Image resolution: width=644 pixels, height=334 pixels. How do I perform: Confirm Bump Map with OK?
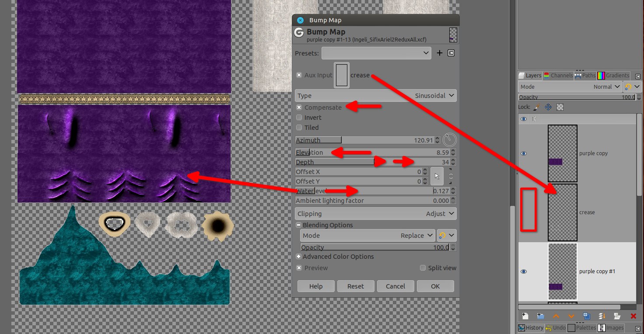click(435, 286)
